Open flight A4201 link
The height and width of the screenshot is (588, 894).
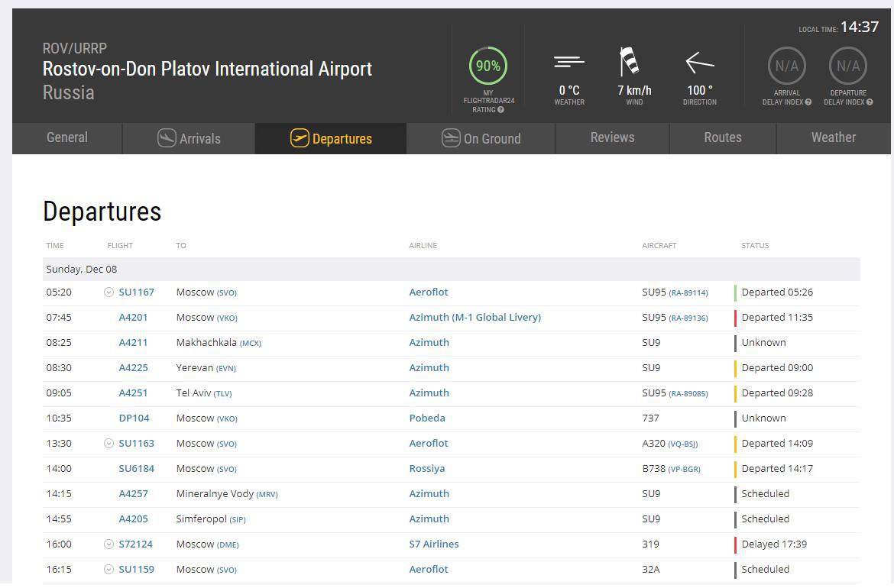(x=133, y=318)
